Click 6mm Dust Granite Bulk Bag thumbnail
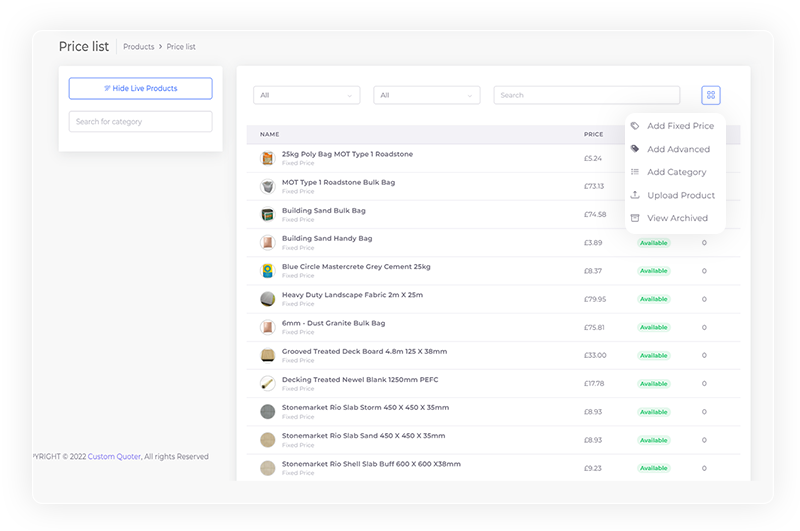The width and height of the screenshot is (800, 531). pos(267,327)
